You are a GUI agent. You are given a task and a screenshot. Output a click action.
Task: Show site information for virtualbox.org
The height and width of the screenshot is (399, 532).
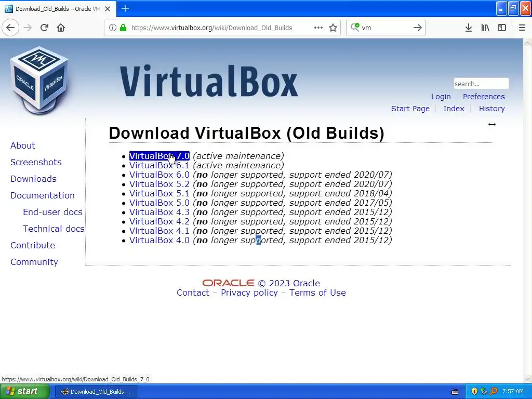point(113,28)
